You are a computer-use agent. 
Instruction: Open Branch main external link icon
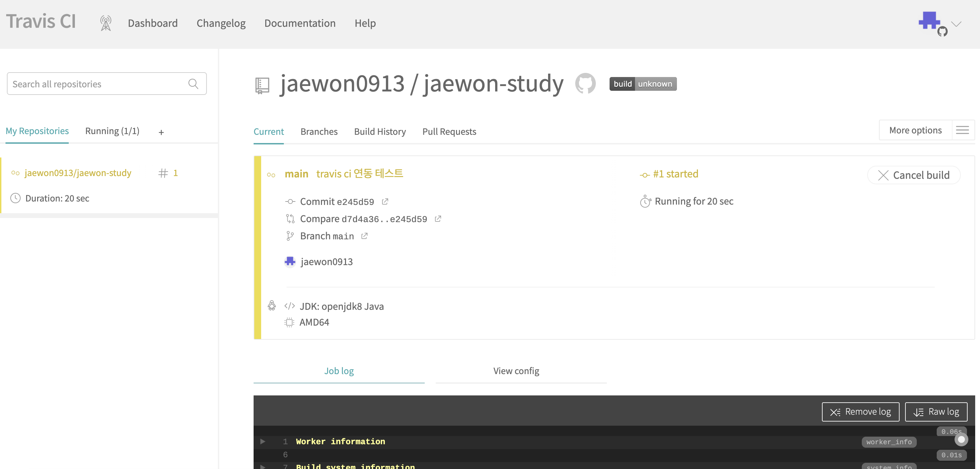coord(365,236)
